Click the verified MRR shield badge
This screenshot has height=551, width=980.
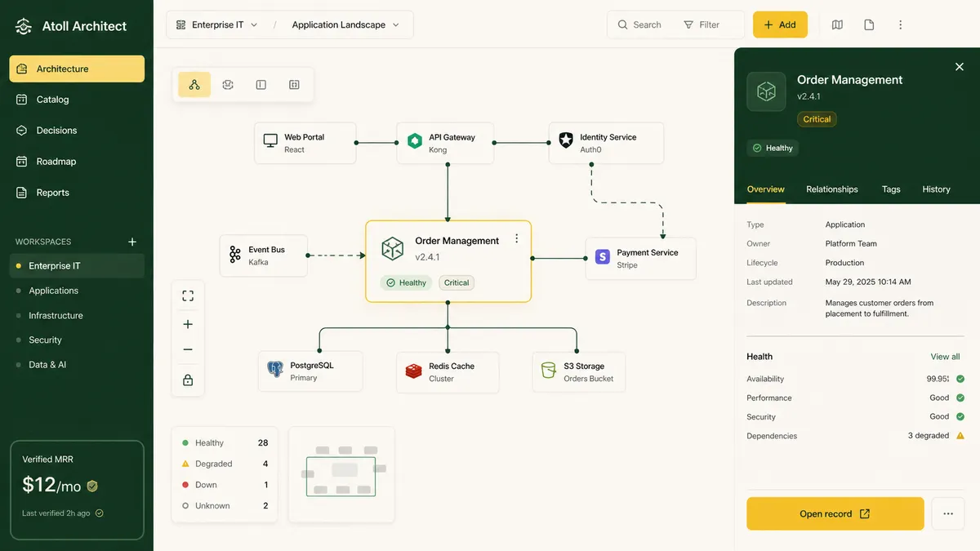coord(92,486)
